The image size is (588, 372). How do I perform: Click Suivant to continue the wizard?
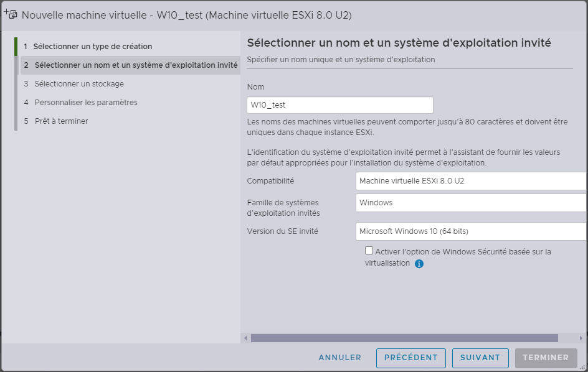480,358
